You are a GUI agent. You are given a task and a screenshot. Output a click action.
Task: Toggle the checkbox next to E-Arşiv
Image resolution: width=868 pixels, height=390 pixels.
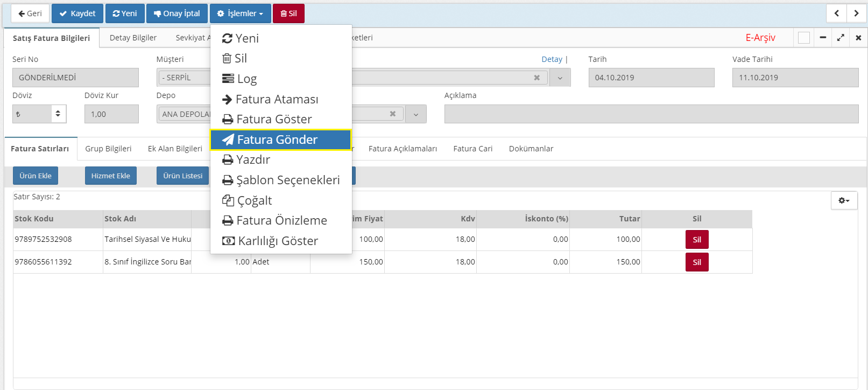point(804,38)
